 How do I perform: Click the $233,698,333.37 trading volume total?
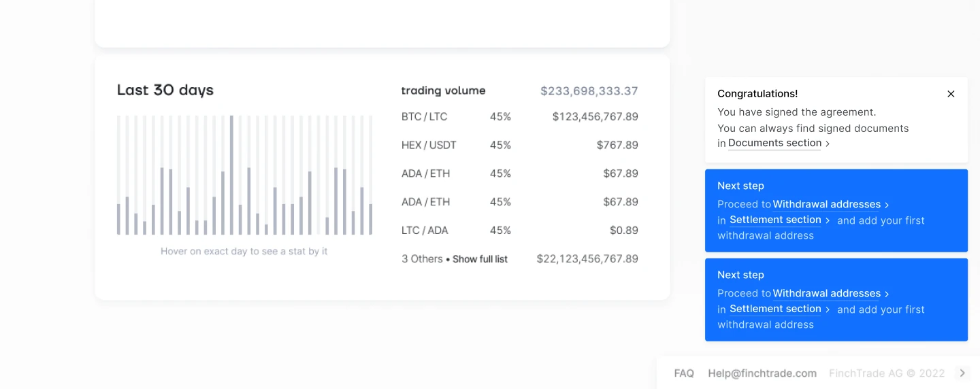click(589, 90)
